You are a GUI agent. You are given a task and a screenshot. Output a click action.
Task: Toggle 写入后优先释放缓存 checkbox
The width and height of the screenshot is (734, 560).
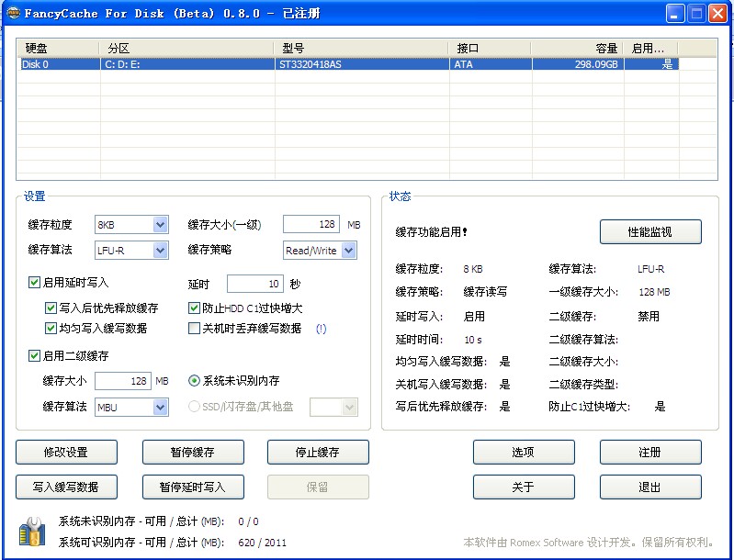pos(51,308)
